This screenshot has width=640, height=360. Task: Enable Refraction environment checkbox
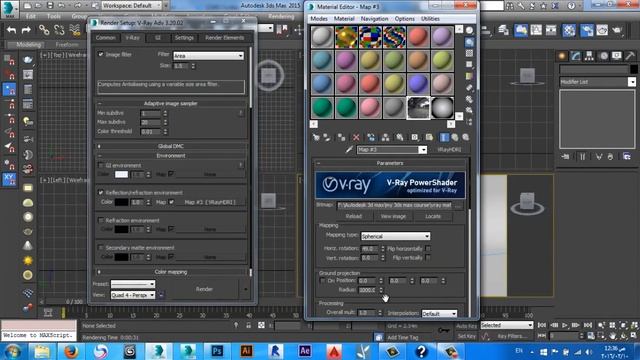tap(100, 220)
